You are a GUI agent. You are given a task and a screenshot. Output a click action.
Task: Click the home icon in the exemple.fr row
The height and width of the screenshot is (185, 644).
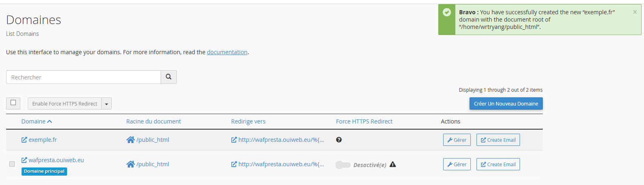131,140
